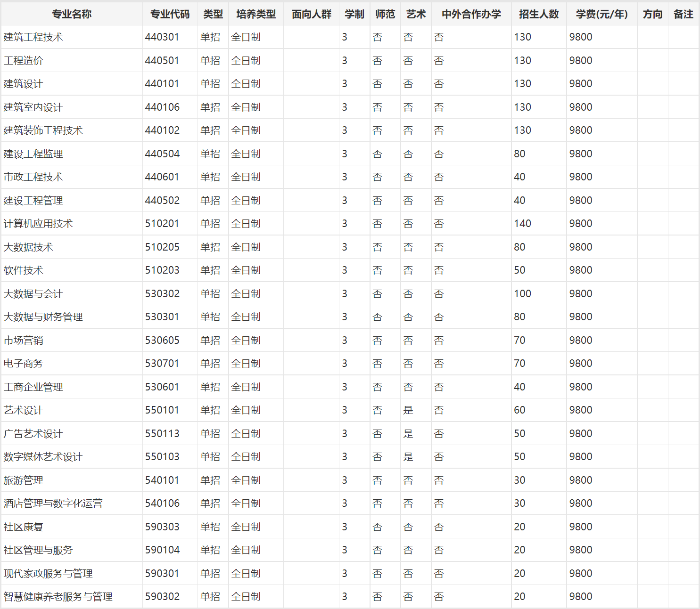The image size is (700, 609).
Task: Click enrollment number 140 for 计算机应用技术
Action: (x=522, y=224)
